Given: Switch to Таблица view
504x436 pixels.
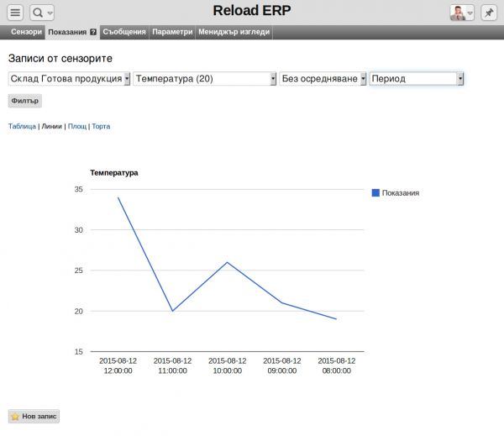Looking at the screenshot, I should point(22,126).
